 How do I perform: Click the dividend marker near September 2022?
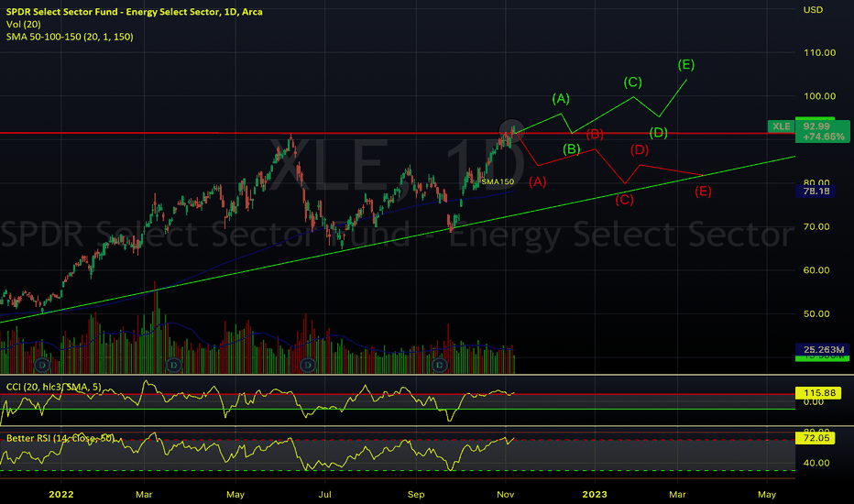(439, 365)
